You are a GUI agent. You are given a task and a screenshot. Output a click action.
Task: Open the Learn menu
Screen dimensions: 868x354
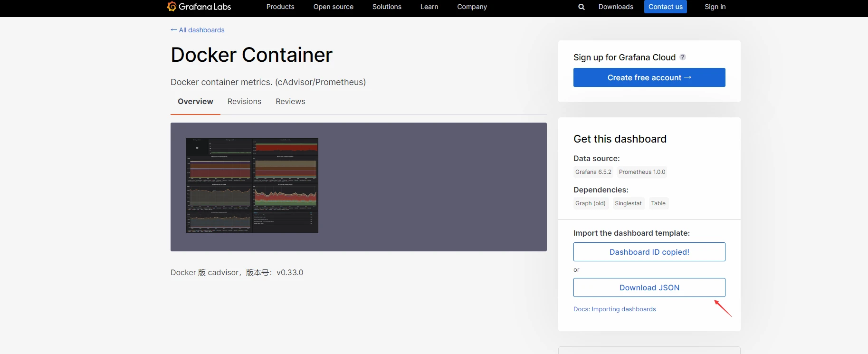pyautogui.click(x=429, y=7)
